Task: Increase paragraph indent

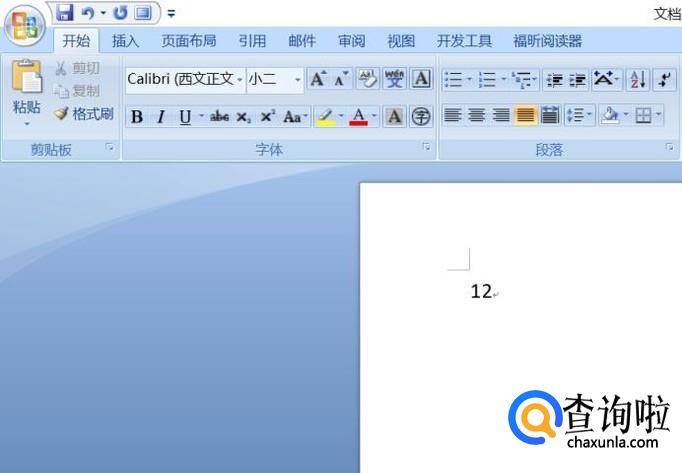Action: click(x=578, y=80)
